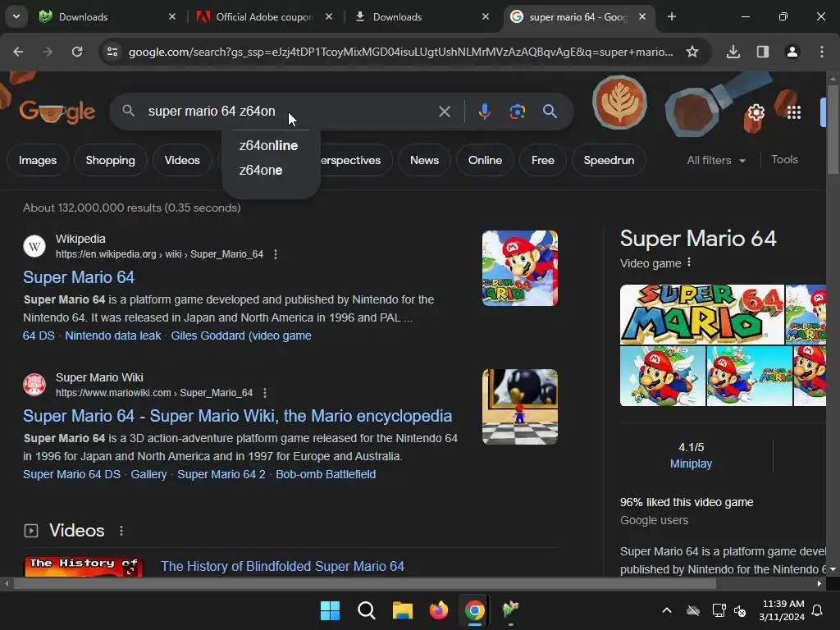
Task: Open Chrome downloads icon in toolbar
Action: click(733, 52)
